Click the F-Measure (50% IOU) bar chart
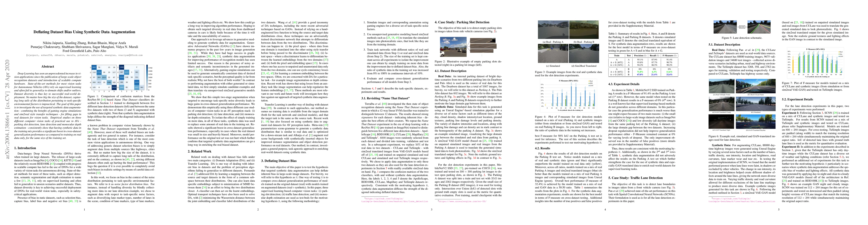Screen dimensions: 868x225 point(568,95)
